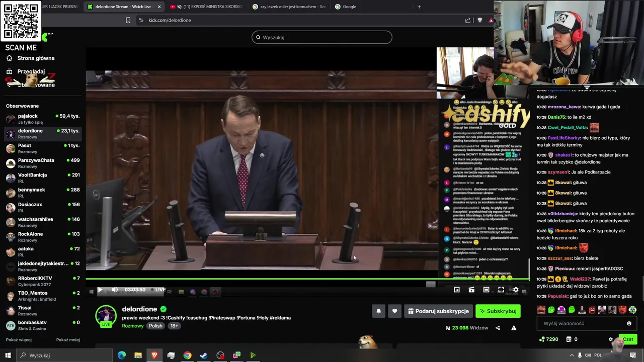Open Steam from taskbar

point(204,355)
